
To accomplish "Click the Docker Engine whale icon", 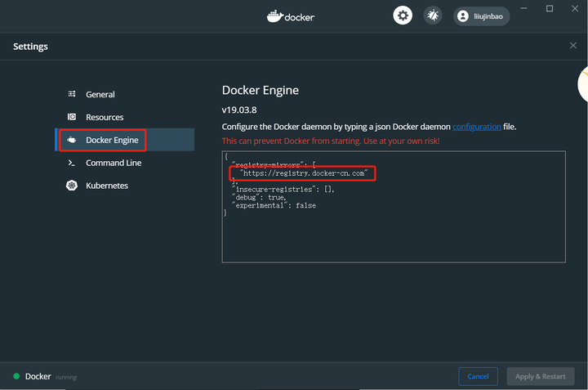I will click(72, 140).
